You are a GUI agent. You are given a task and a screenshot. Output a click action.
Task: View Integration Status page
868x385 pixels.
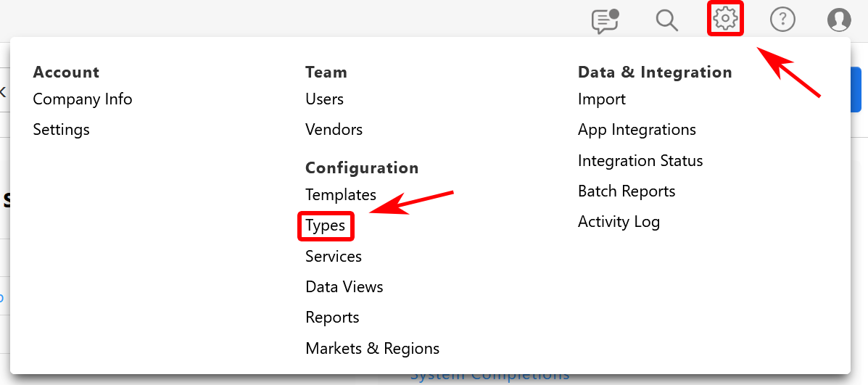pos(640,161)
